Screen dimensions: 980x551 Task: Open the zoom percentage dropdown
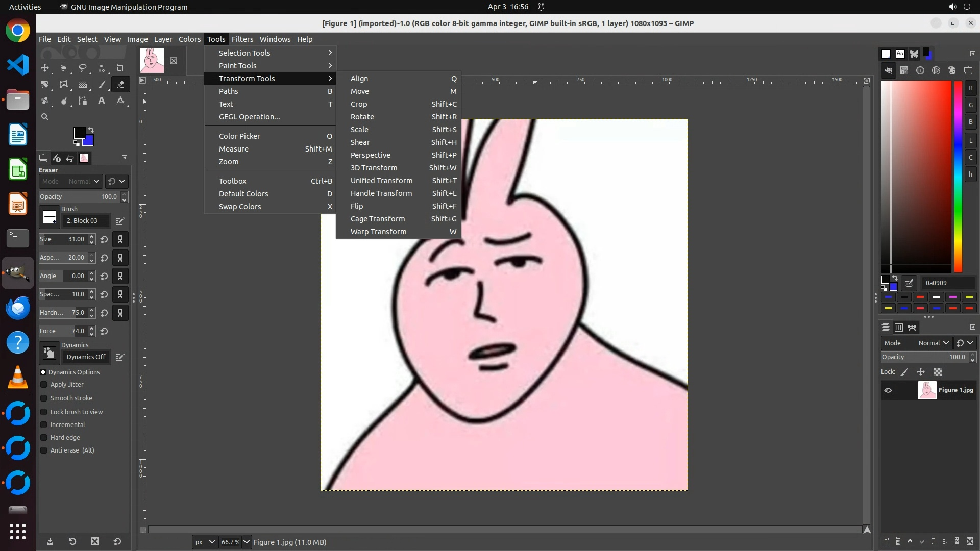tap(247, 542)
